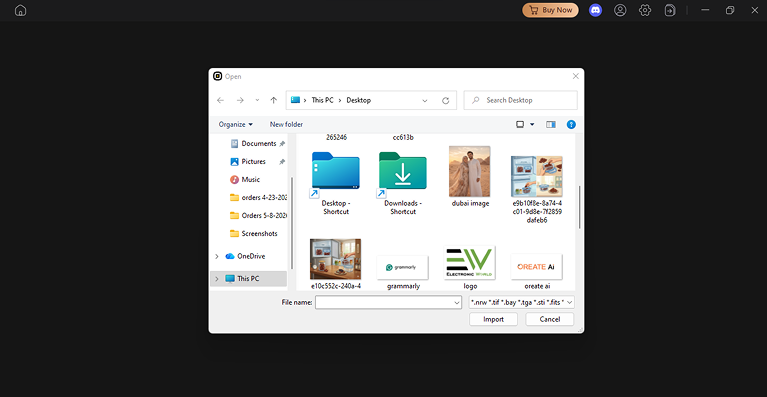Click New folder

[286, 125]
